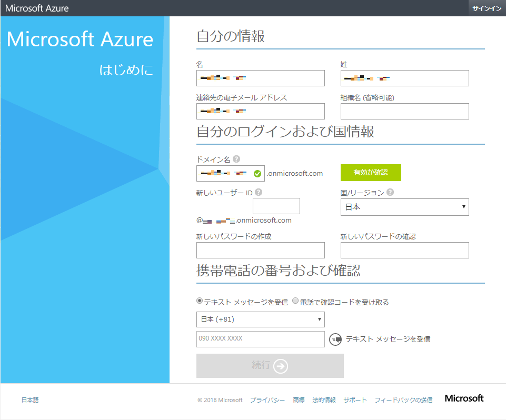The image size is (506, 420).
Task: Open the 国/リージョン dropdown showing 日本
Action: pyautogui.click(x=405, y=207)
